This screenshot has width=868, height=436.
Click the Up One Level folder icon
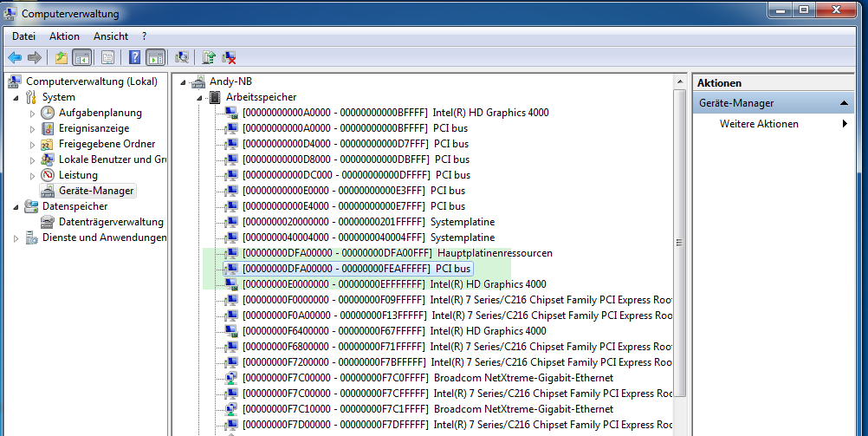point(62,57)
